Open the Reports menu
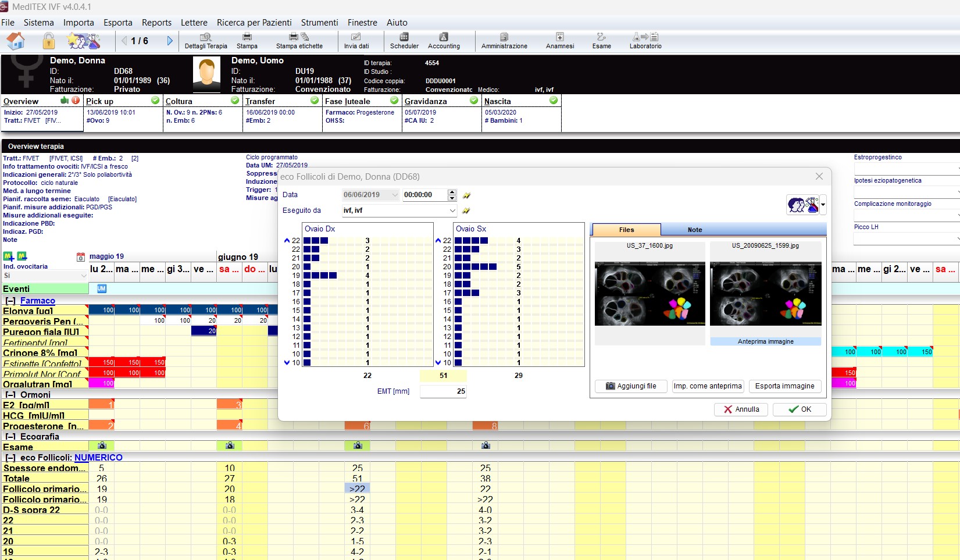 click(x=156, y=23)
